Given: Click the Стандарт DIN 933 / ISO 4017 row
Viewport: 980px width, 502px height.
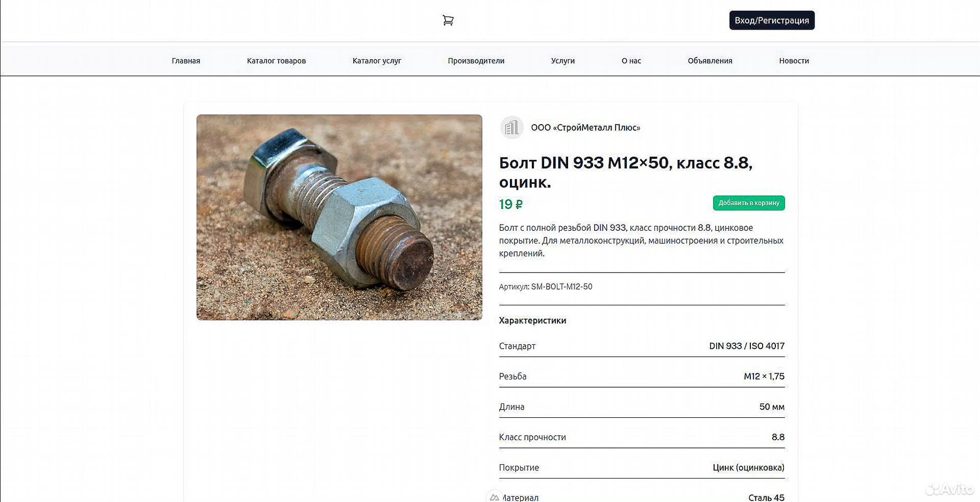Looking at the screenshot, I should coord(642,346).
